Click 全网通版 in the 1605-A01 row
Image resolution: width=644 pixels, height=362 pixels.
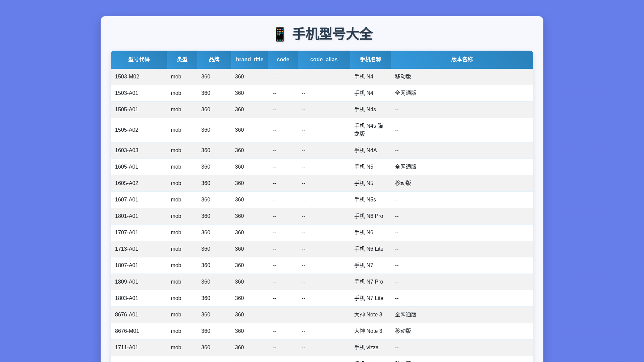pos(406,167)
